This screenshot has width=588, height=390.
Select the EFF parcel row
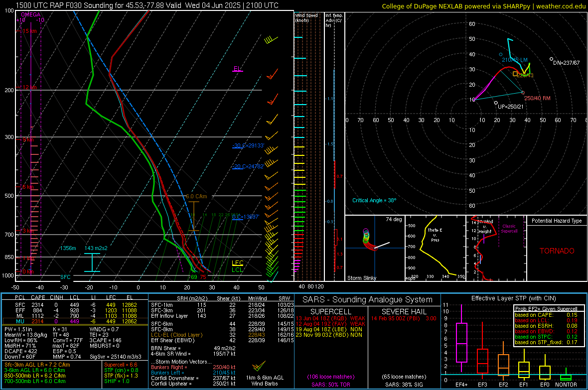(x=75, y=310)
